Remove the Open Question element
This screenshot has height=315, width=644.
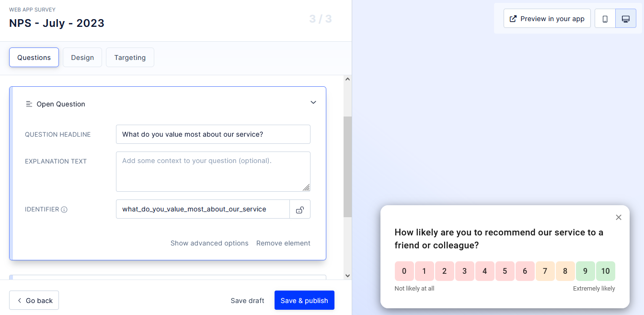click(283, 243)
